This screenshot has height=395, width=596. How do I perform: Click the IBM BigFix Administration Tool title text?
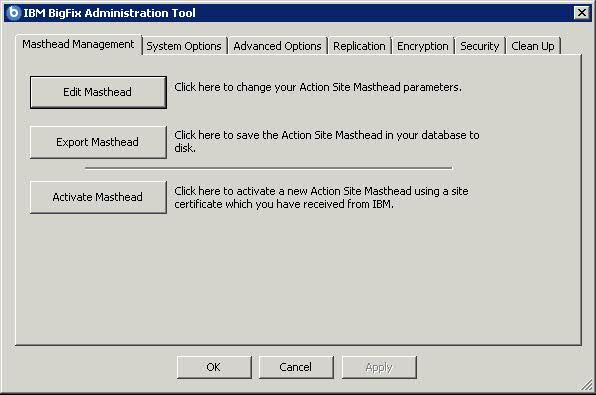coord(109,13)
